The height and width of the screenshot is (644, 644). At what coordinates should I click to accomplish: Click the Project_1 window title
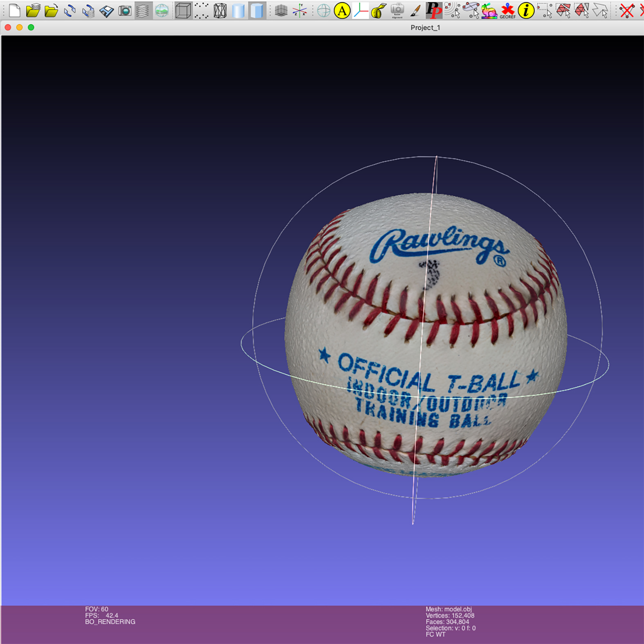(x=425, y=27)
